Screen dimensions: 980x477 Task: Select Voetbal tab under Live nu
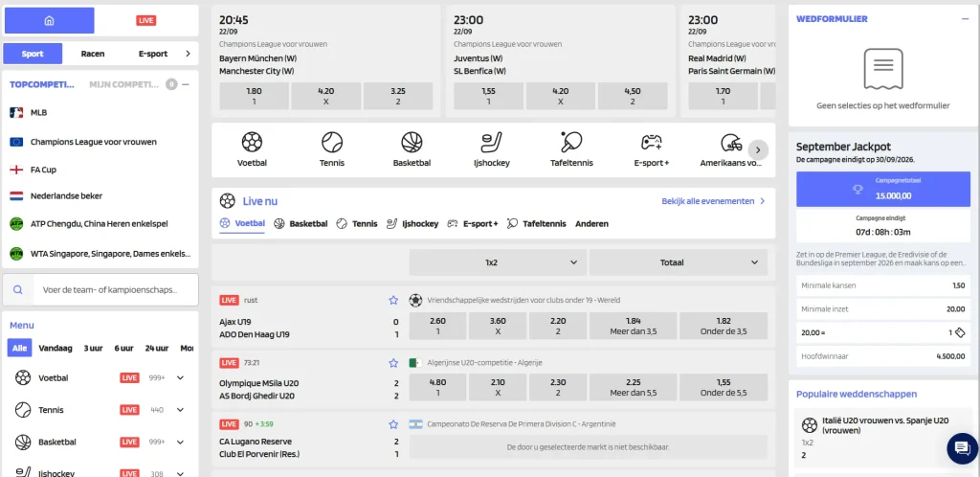[x=242, y=224]
